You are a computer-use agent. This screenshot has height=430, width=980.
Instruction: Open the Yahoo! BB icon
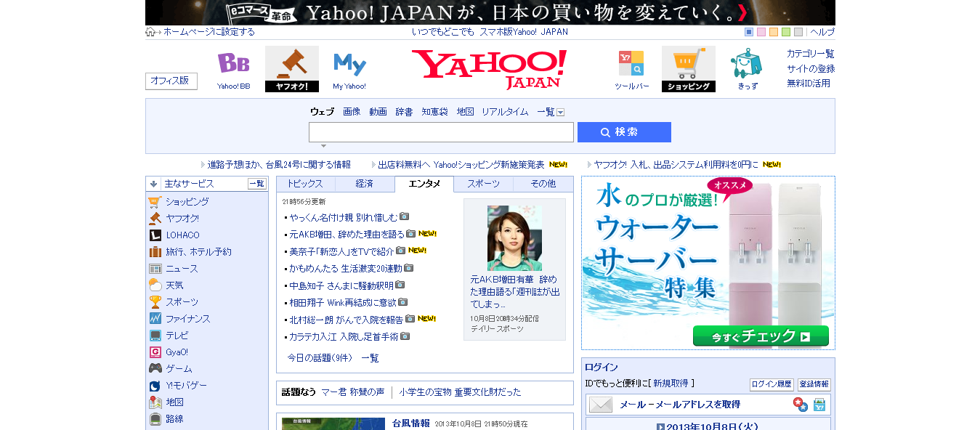[233, 69]
